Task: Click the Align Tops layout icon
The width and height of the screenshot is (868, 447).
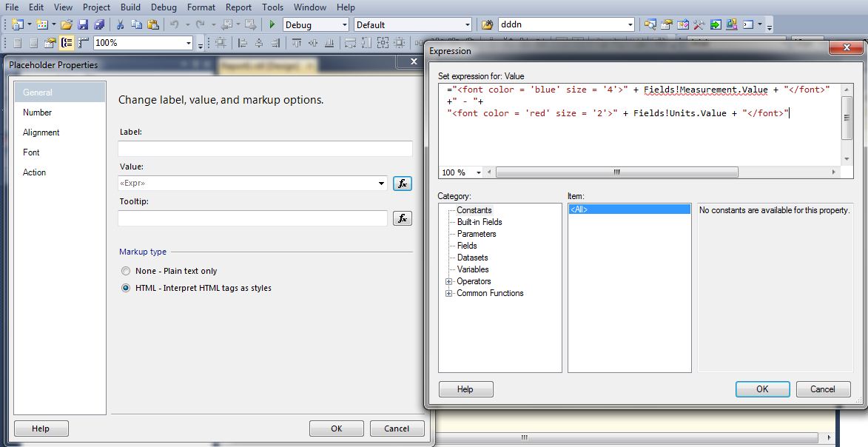Action: coord(297,43)
